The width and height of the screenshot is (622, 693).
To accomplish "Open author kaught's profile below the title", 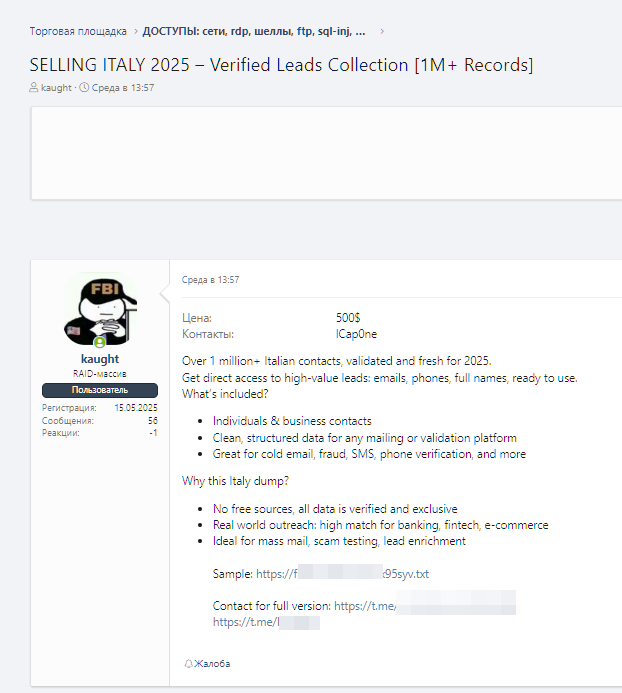I will pyautogui.click(x=56, y=88).
